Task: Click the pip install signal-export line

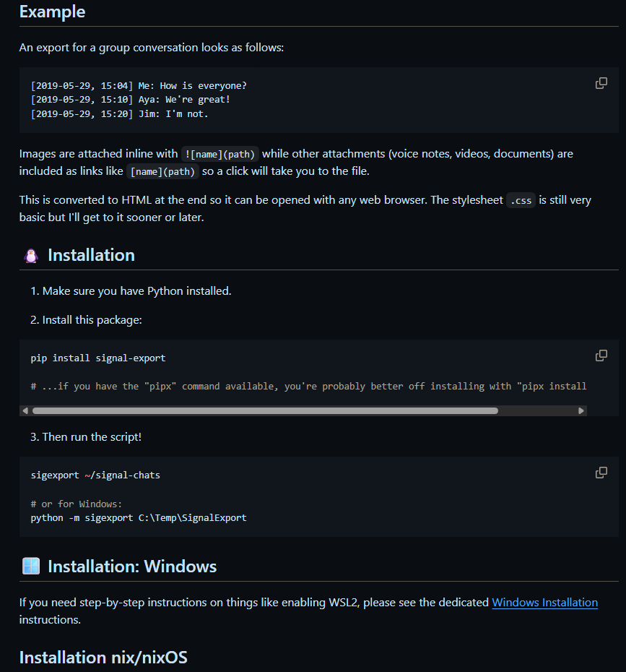Action: coord(98,358)
